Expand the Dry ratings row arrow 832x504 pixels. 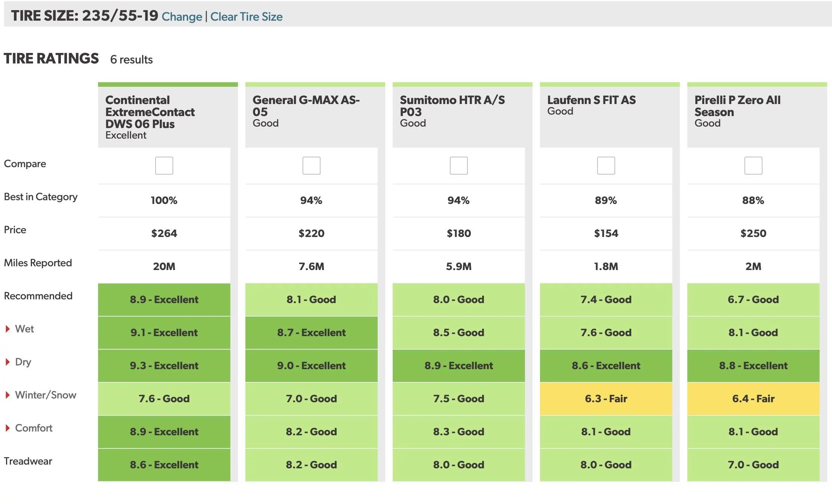point(8,362)
